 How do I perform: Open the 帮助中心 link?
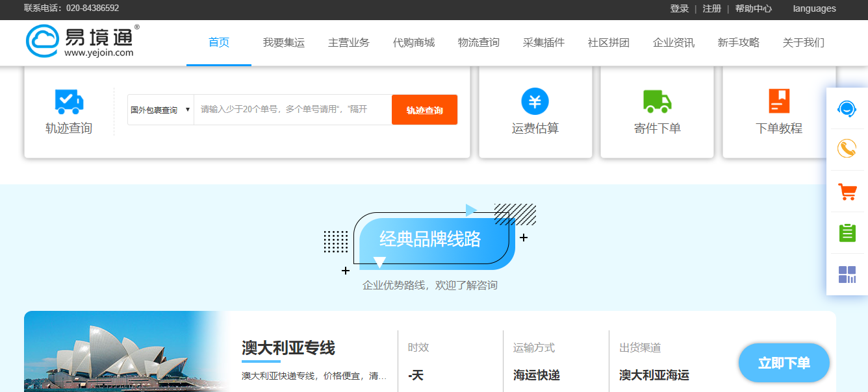754,8
